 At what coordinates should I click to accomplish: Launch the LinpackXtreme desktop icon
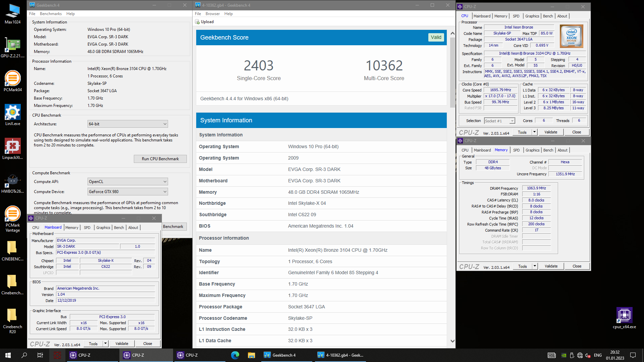pos(12,149)
